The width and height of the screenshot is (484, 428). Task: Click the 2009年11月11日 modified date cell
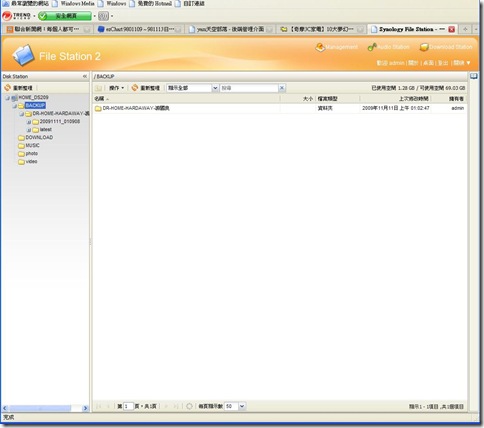(396, 108)
